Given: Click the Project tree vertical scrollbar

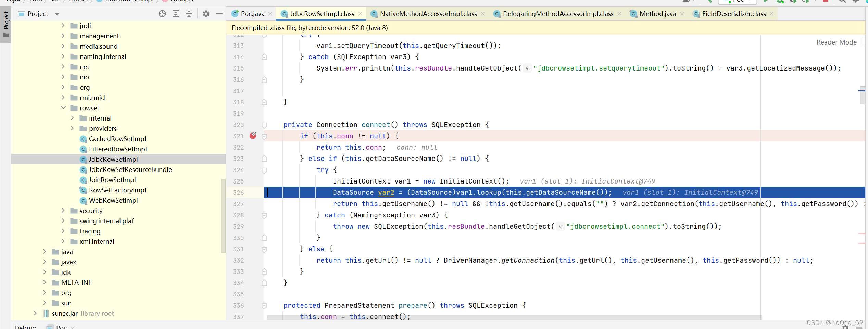Looking at the screenshot, I should tap(223, 216).
